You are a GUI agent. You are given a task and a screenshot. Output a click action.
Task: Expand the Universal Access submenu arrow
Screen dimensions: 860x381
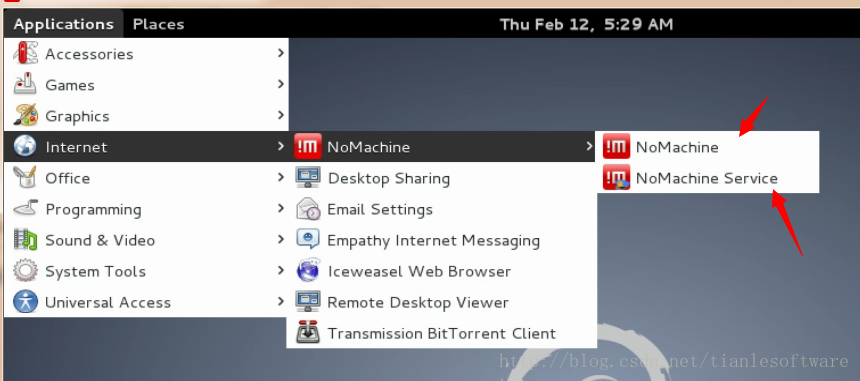(281, 301)
